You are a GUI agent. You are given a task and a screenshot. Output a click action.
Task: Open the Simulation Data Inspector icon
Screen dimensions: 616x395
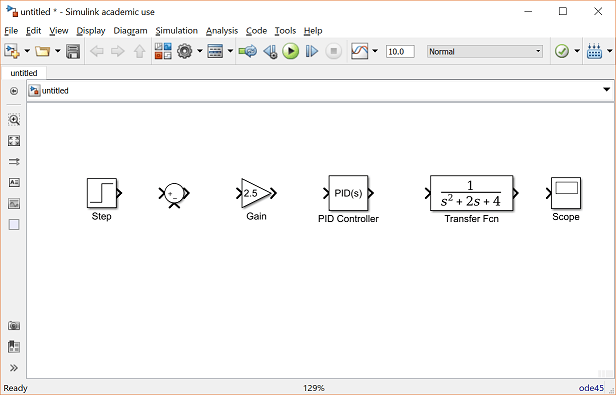360,51
